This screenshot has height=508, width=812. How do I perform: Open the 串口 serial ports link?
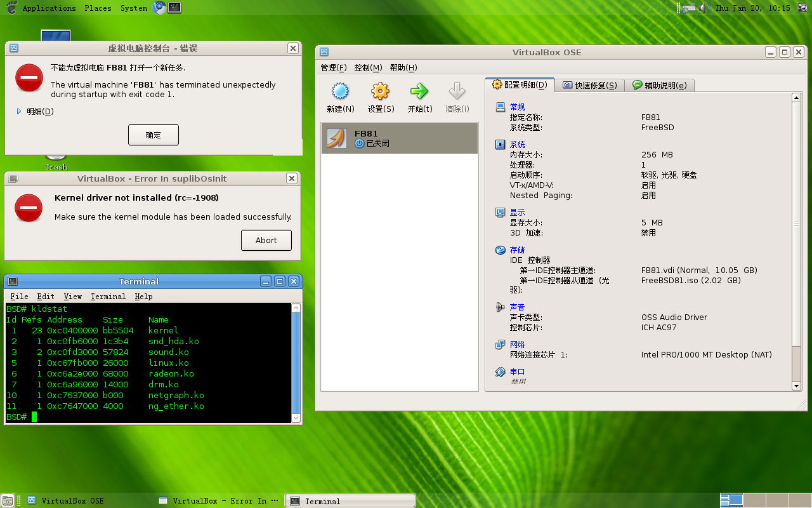click(518, 372)
